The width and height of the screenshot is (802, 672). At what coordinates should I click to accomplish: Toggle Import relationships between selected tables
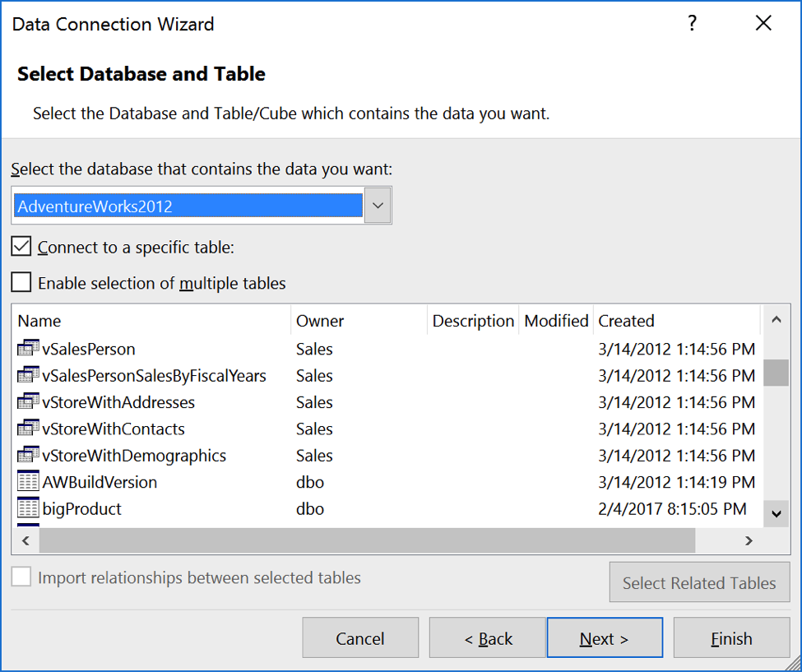tap(21, 577)
